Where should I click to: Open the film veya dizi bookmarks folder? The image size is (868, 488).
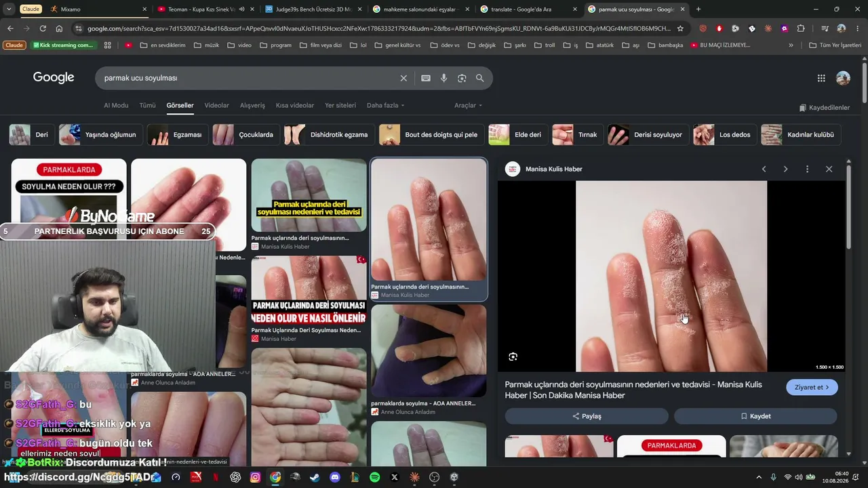click(x=319, y=45)
